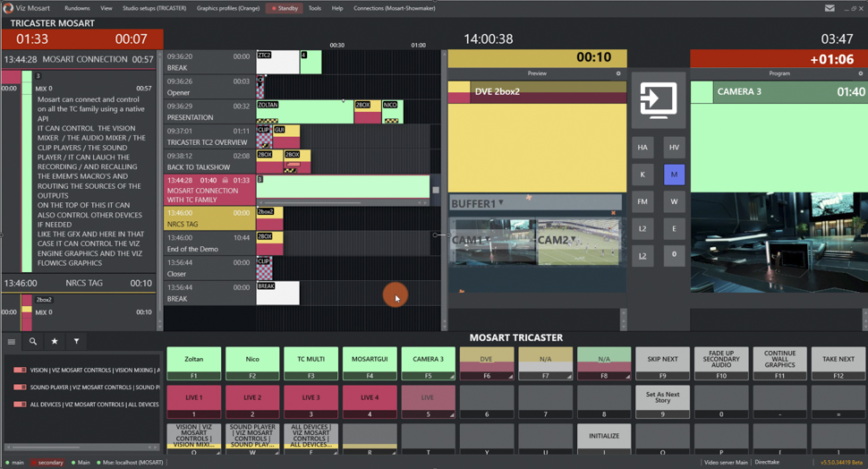868x469 pixels.
Task: Expand options corner of CAMERA 3 F5 key
Action: tap(452, 377)
